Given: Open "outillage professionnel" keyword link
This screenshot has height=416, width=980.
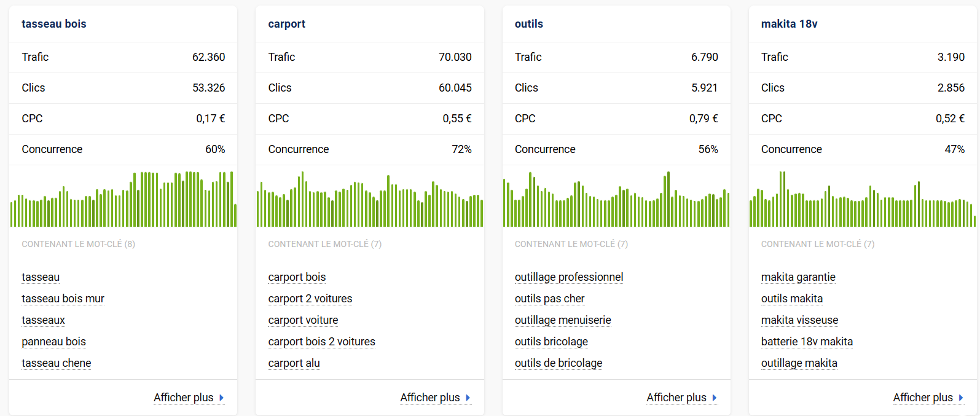Looking at the screenshot, I should [568, 277].
